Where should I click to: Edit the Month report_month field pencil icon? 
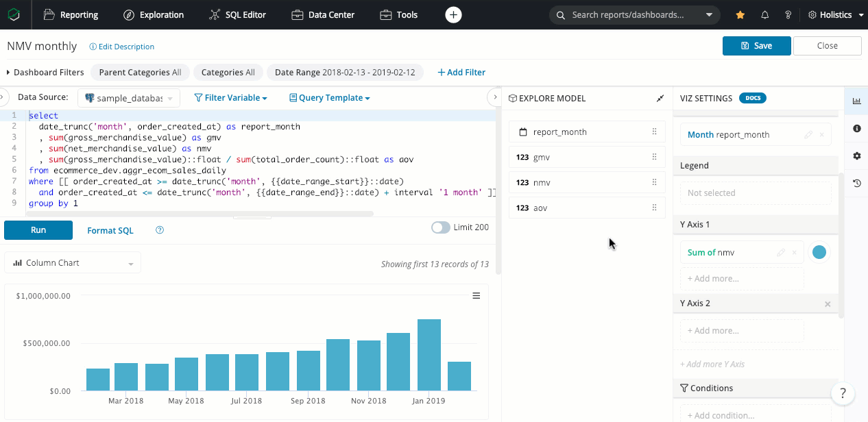coord(809,135)
